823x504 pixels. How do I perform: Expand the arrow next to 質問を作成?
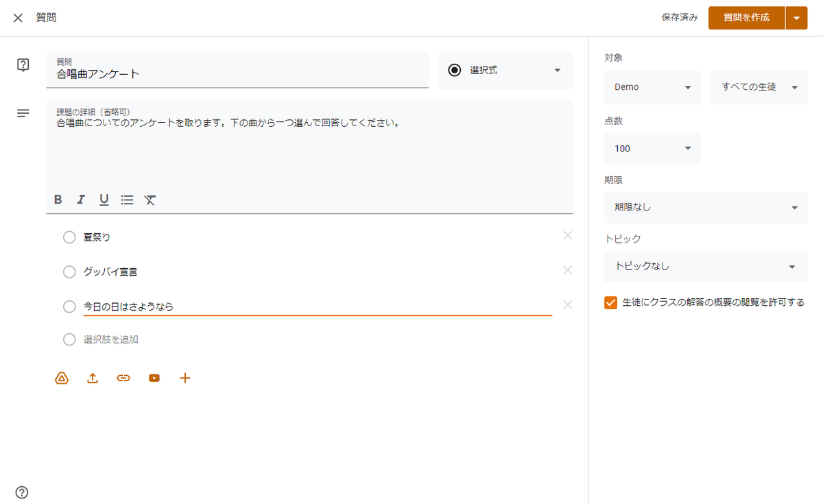pyautogui.click(x=796, y=18)
